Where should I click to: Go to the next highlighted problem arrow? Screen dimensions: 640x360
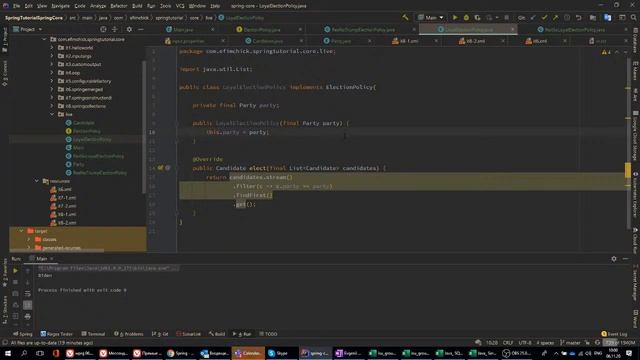[625, 52]
